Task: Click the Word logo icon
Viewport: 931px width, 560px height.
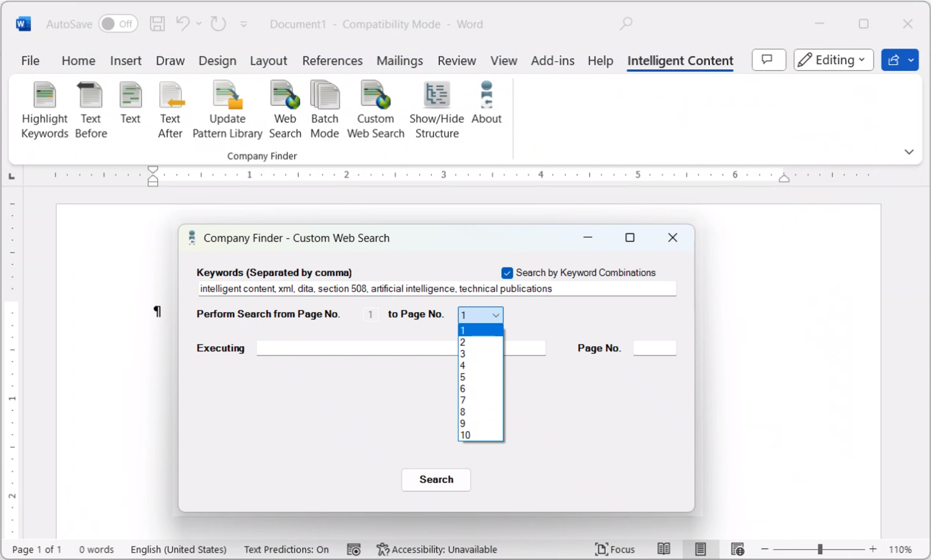Action: coord(23,24)
